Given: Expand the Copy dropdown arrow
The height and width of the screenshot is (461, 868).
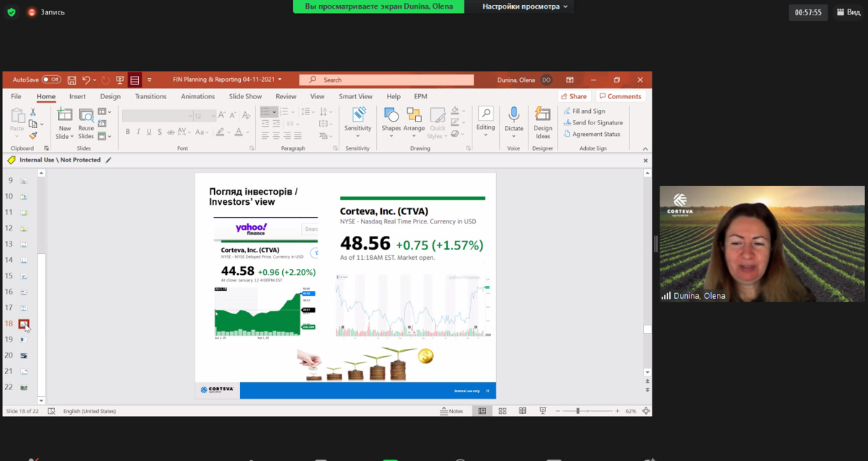Looking at the screenshot, I should pos(41,124).
